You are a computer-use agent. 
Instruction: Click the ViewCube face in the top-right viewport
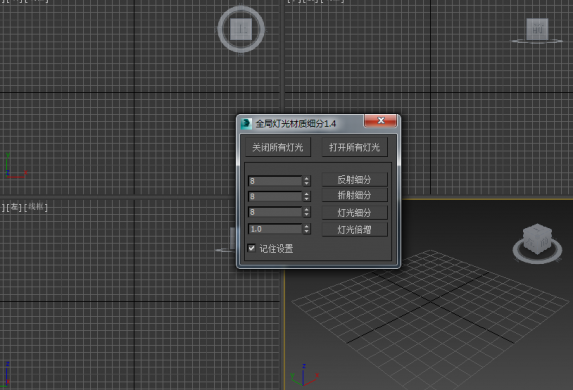[537, 29]
